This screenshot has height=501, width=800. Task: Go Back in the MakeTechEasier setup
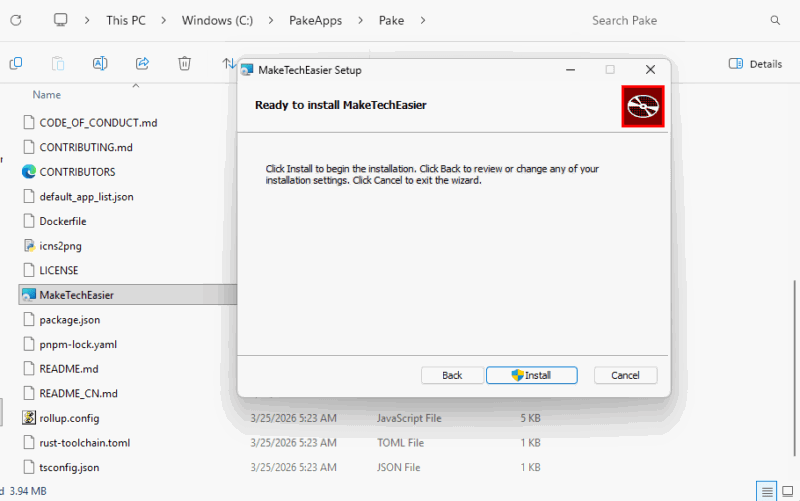(452, 375)
